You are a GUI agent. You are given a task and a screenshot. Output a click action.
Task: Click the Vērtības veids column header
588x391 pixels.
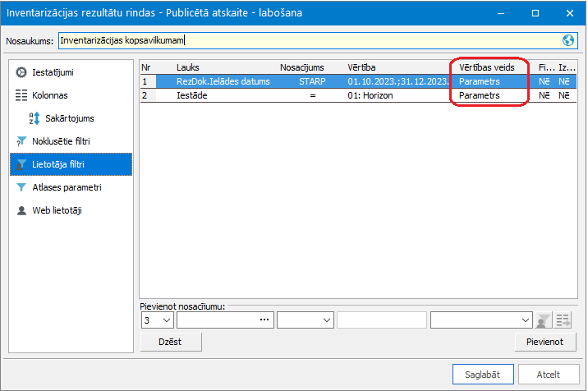(x=487, y=67)
